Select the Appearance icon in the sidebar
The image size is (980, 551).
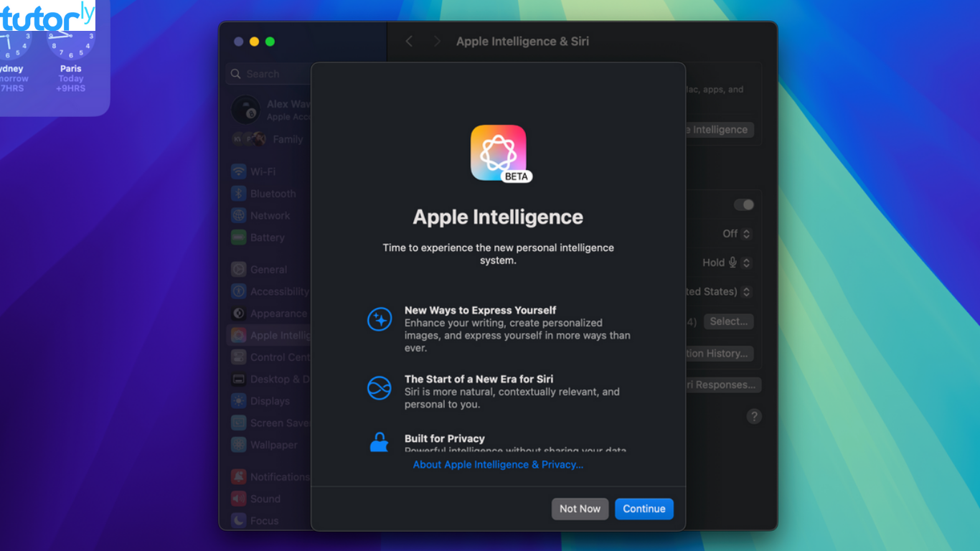237,314
